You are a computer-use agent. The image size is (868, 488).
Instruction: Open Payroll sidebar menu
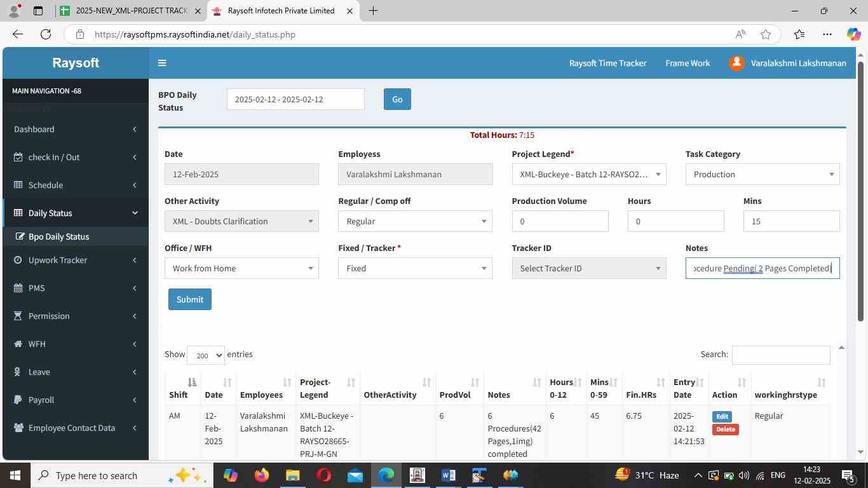pyautogui.click(x=76, y=400)
